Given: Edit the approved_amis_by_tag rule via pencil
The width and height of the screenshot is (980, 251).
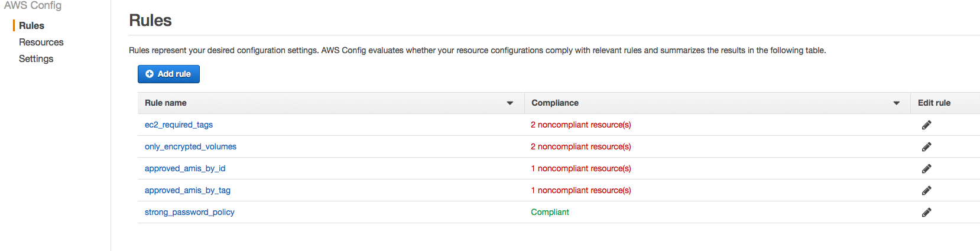Looking at the screenshot, I should (926, 190).
